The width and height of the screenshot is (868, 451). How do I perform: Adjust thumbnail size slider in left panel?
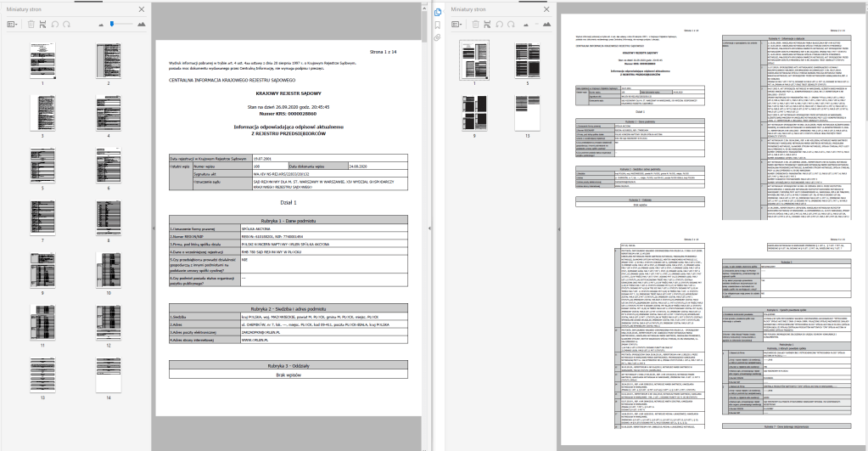(112, 25)
